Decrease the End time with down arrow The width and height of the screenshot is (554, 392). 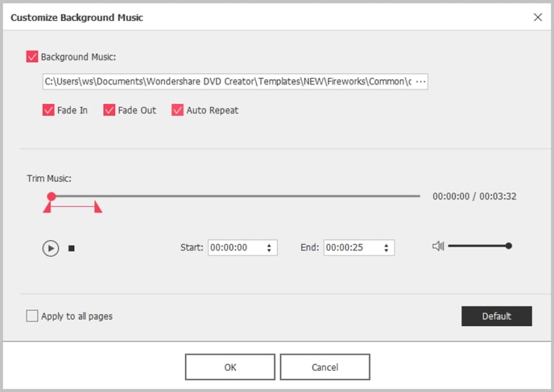click(x=386, y=250)
